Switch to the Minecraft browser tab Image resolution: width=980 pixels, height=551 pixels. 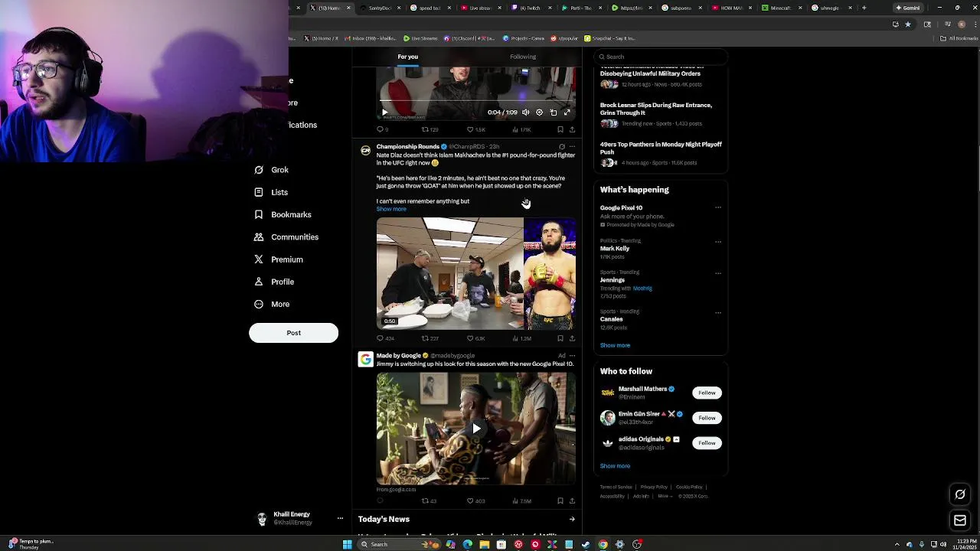coord(782,8)
